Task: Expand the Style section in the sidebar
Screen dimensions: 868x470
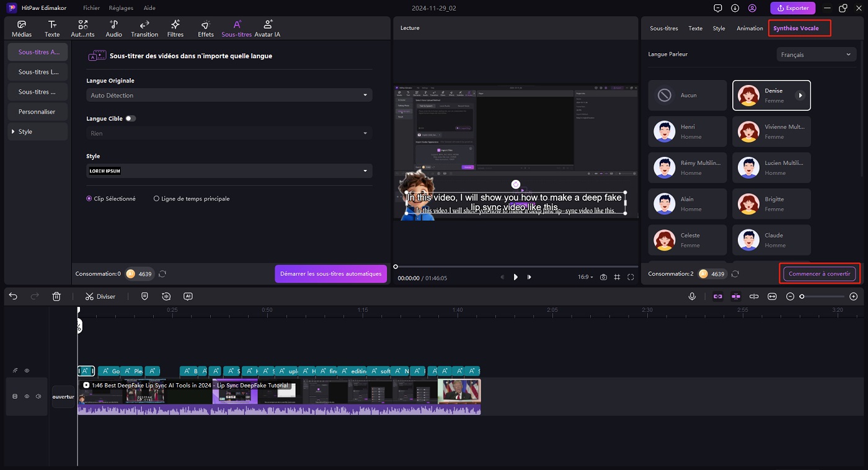Action: point(37,131)
